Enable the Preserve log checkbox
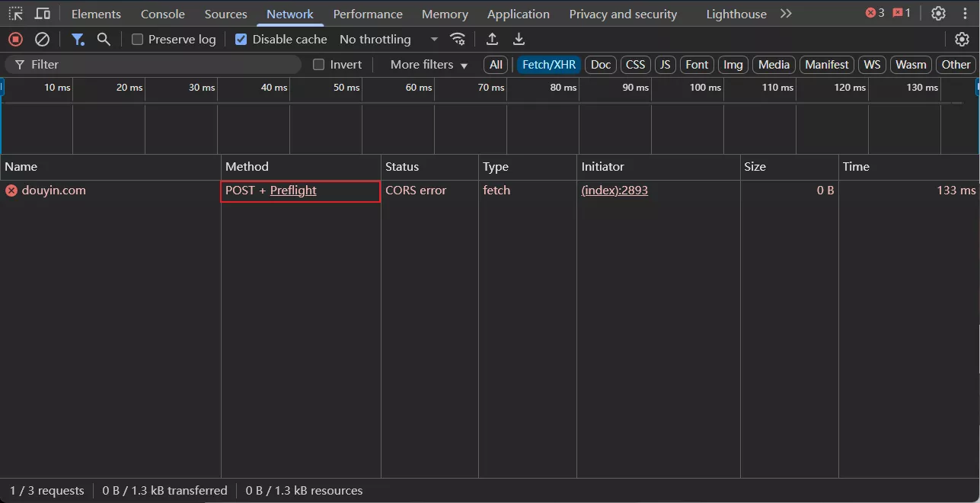 click(138, 40)
